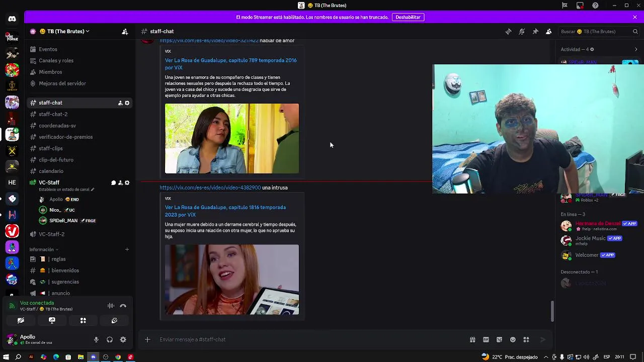The height and width of the screenshot is (362, 644).
Task: Open the GIF picker
Action: 486,340
